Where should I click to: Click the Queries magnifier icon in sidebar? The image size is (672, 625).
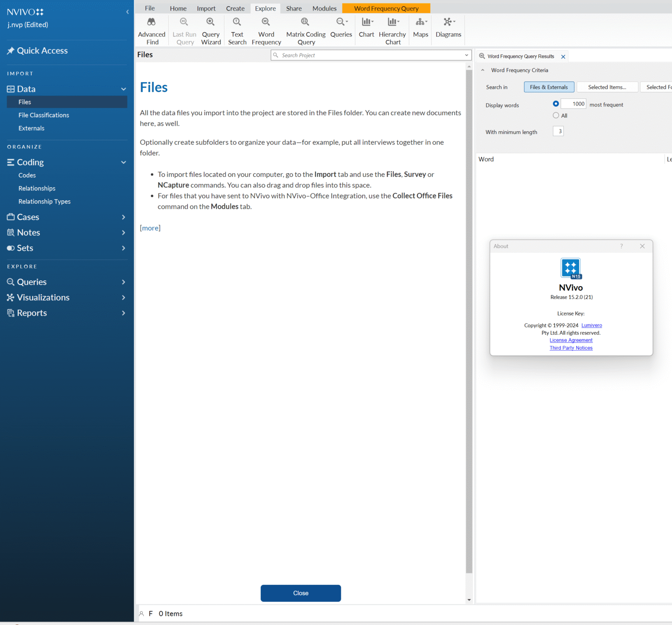(x=10, y=282)
